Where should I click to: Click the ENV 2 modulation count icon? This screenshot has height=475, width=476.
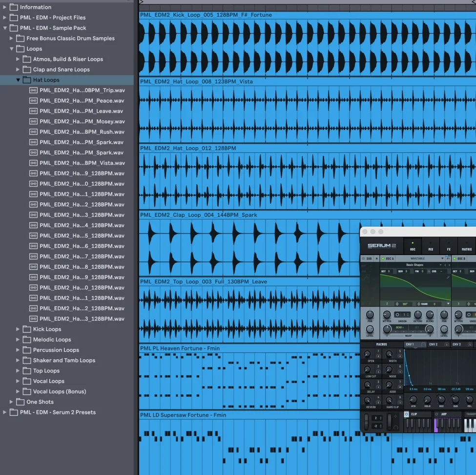(x=447, y=345)
